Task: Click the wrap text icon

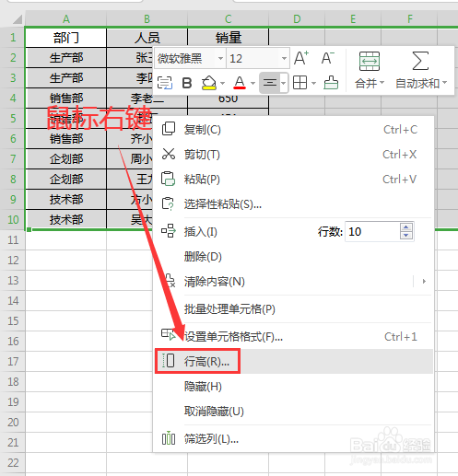Action: [165, 83]
